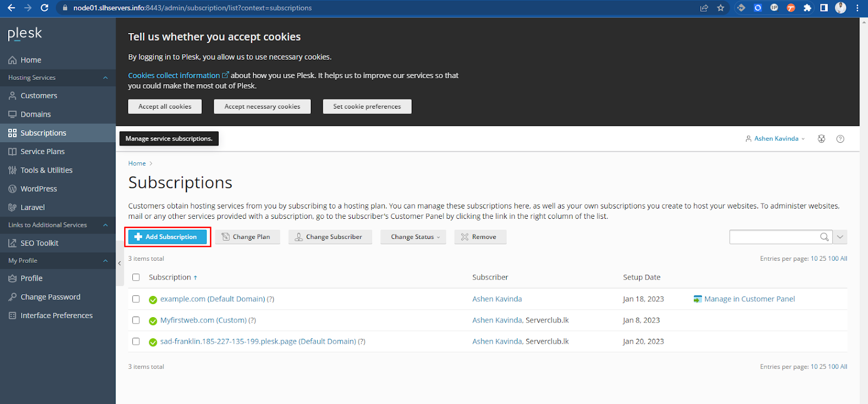
Task: Expand search options arrow beside search box
Action: coord(840,237)
